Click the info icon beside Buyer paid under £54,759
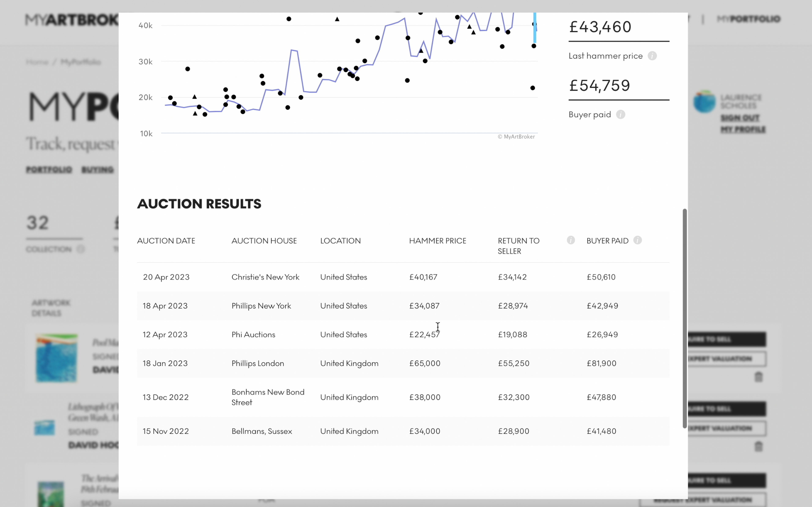This screenshot has height=507, width=812. coord(620,115)
